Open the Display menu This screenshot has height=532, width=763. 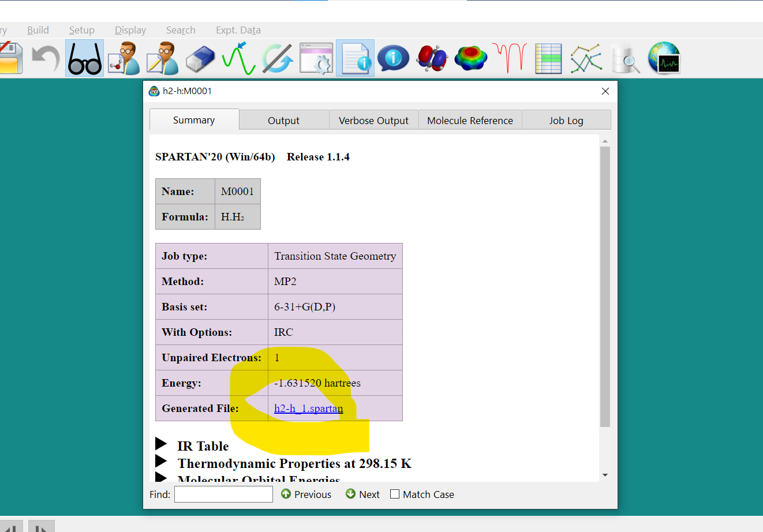(130, 30)
